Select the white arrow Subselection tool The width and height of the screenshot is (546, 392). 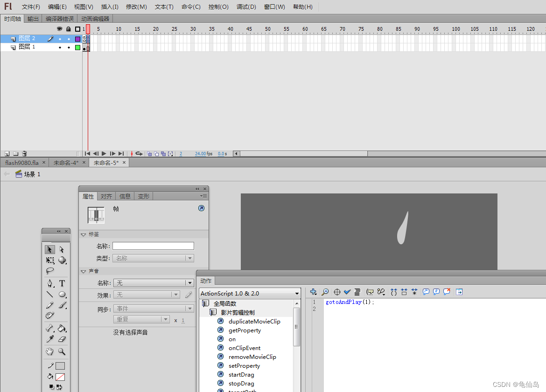click(x=62, y=249)
